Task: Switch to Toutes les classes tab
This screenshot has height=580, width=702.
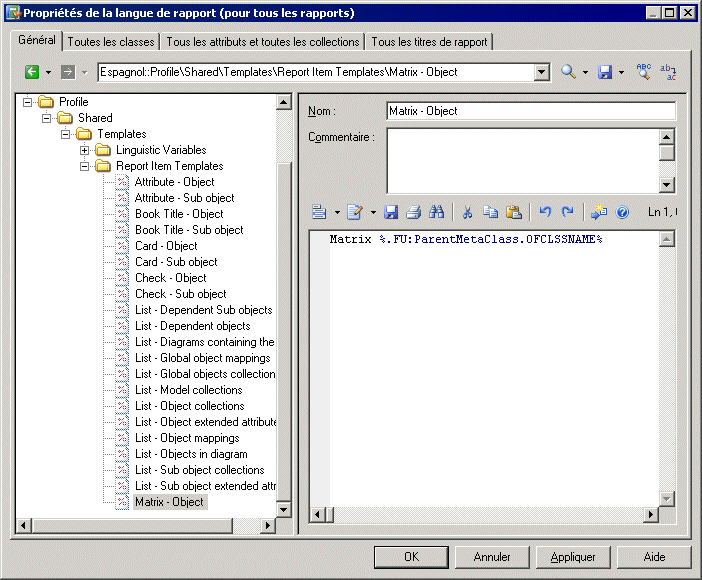Action: [x=111, y=42]
